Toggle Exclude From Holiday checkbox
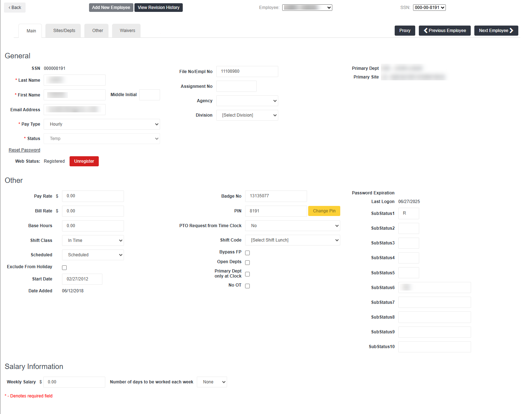This screenshot has width=532, height=414. coord(64,267)
